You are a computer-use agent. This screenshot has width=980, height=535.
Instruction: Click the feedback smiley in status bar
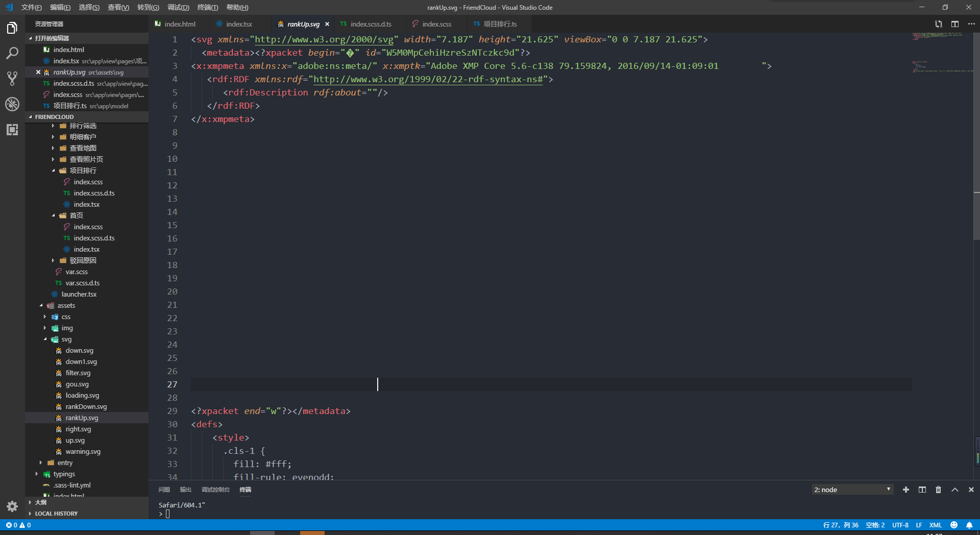coord(953,525)
